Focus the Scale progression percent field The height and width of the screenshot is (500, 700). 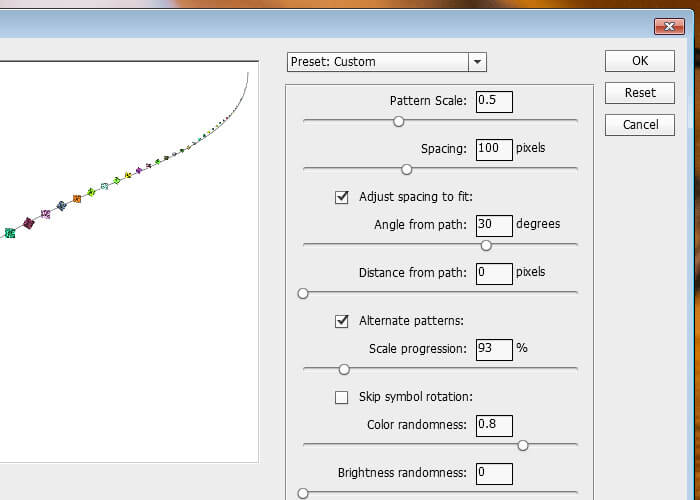(494, 349)
